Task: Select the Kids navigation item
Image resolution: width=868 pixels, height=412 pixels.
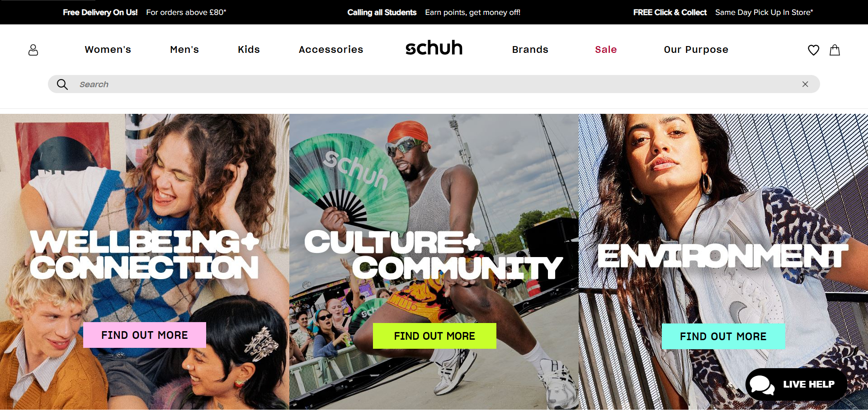Action: tap(249, 50)
